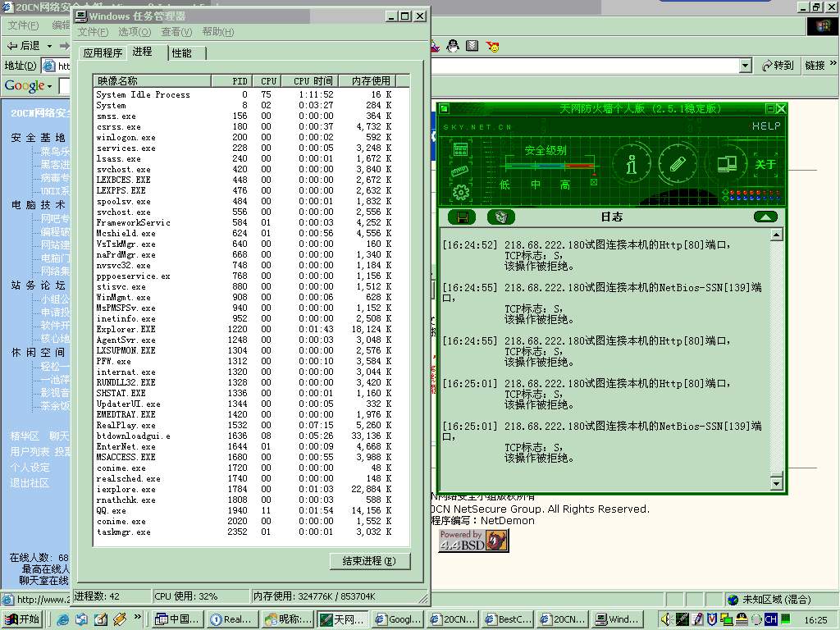Open the Back button history dropdown arrow

point(49,46)
